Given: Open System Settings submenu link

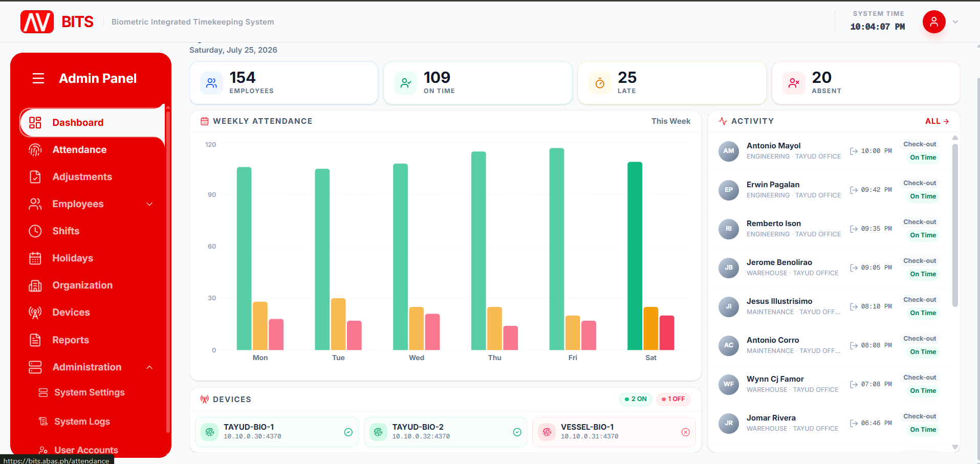Looking at the screenshot, I should tap(89, 392).
